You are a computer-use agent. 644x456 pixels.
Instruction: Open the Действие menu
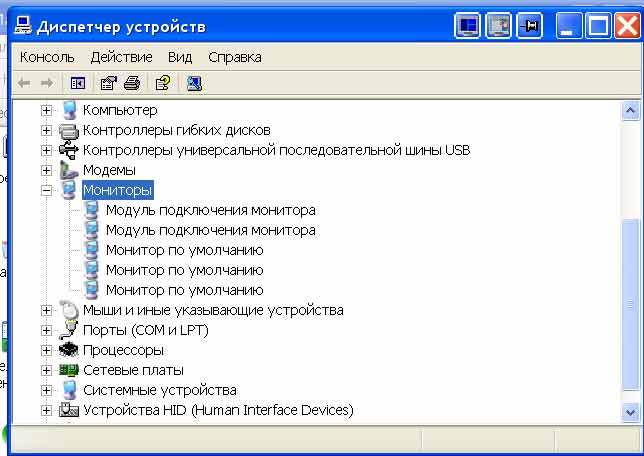[120, 57]
